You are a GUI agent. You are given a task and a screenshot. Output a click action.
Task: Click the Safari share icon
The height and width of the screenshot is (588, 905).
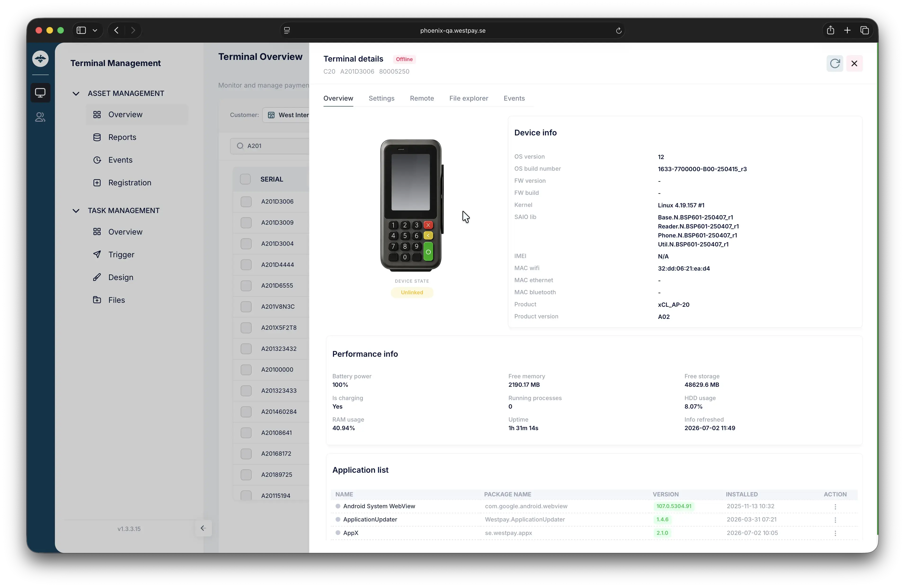(x=830, y=30)
